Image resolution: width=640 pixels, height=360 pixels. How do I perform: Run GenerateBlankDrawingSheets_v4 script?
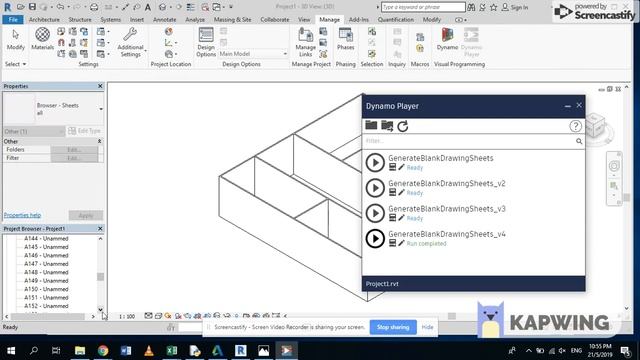point(375,238)
